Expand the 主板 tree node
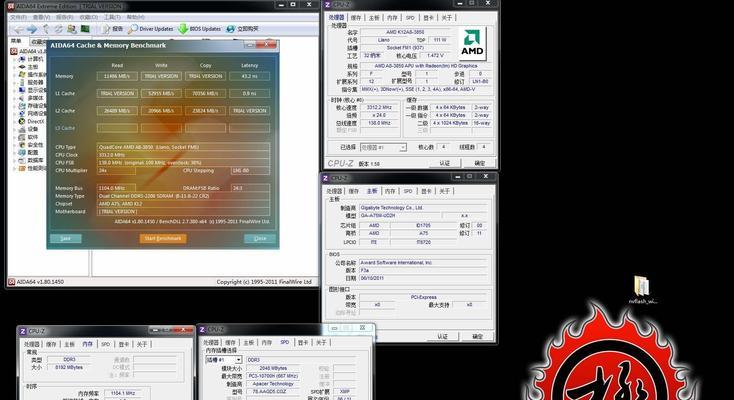This screenshot has width=734, height=400. [15, 67]
